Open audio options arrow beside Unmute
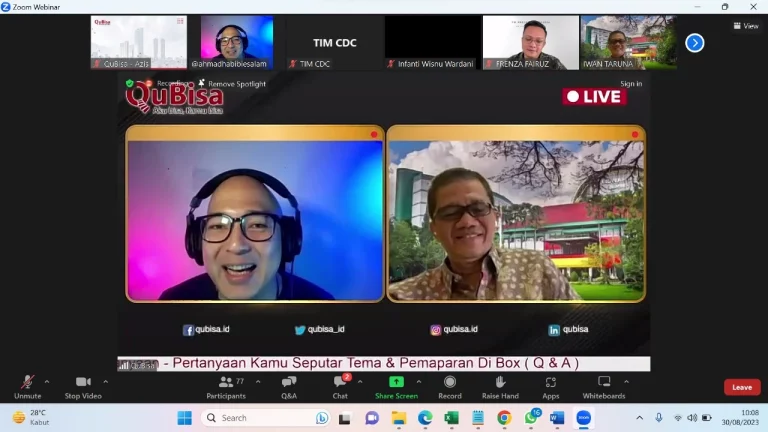Screen dimensions: 768x432 [x=47, y=382]
